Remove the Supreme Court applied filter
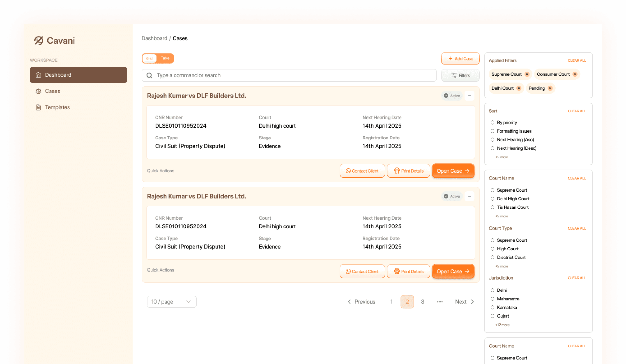This screenshot has width=626, height=364. [x=527, y=74]
